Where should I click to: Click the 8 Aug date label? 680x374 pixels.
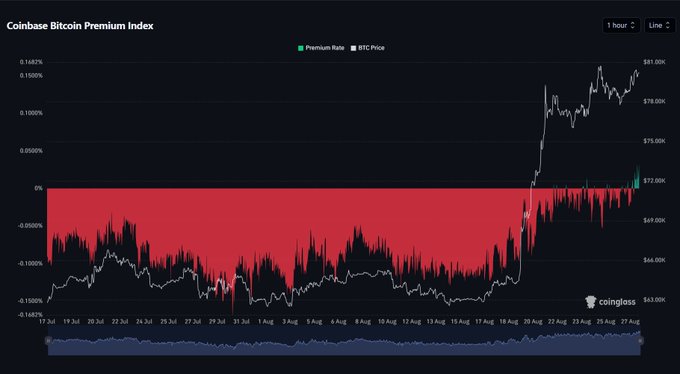[x=363, y=322]
